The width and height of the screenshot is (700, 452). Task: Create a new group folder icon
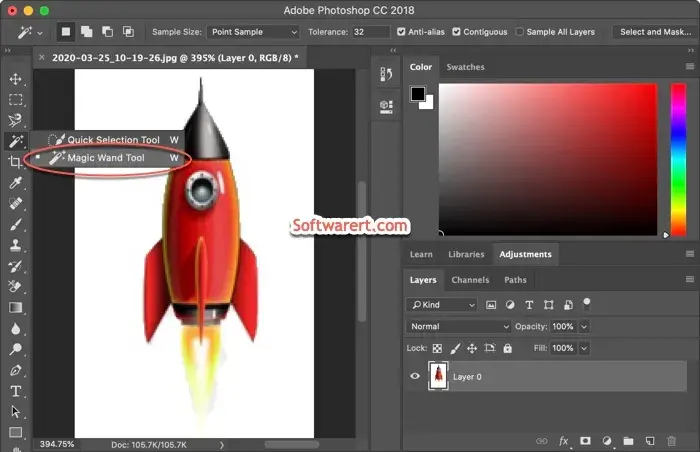[629, 441]
